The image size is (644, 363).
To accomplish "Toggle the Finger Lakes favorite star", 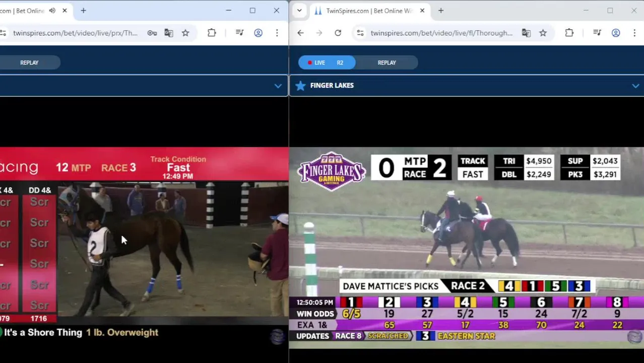I will tap(300, 85).
